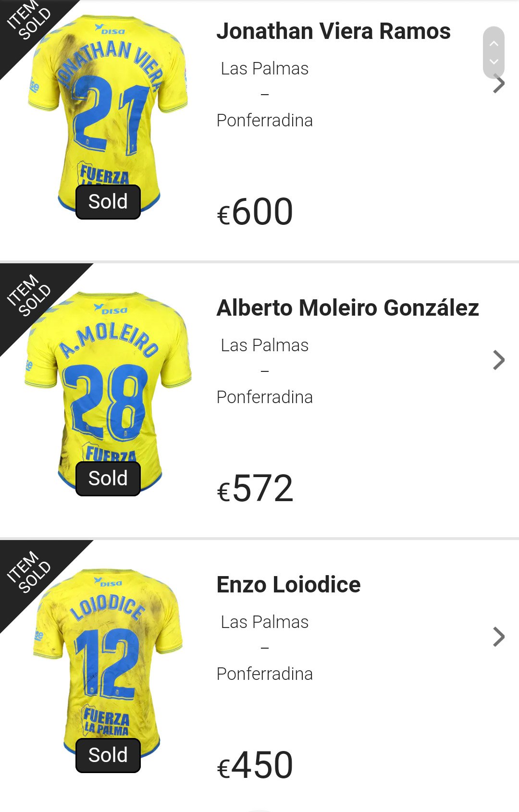
Task: Open the Jonathan Viera Ramos listing chevron
Action: pyautogui.click(x=499, y=85)
